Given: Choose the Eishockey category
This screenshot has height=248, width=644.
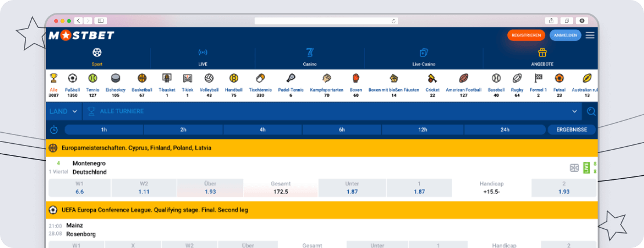Looking at the screenshot, I should [116, 86].
